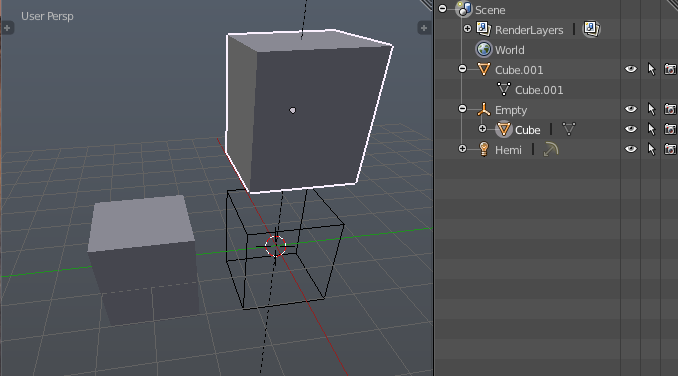This screenshot has height=376, width=678.
Task: Toggle renderability of Cube.001 camera icon
Action: click(x=670, y=69)
